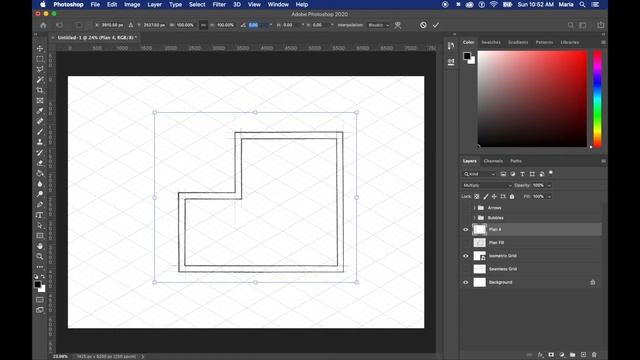Click the rainbow hue slider strip
The image size is (640, 360).
coord(597,99)
